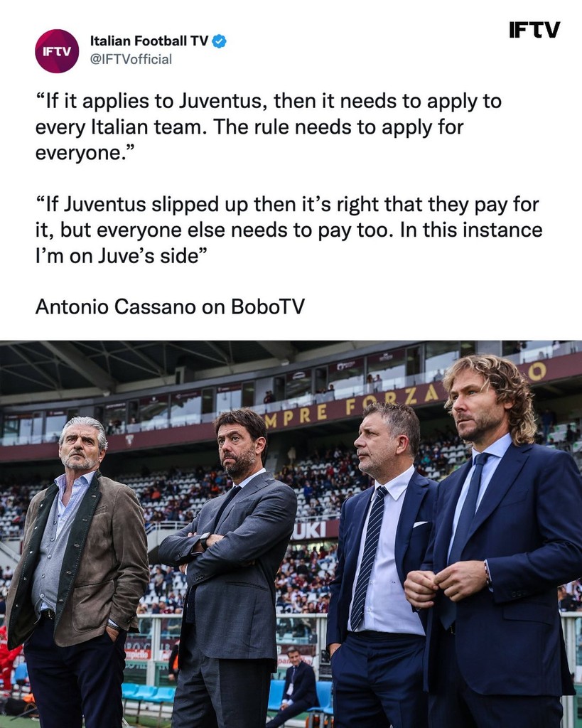Open the Italian Football TV account name

[149, 41]
